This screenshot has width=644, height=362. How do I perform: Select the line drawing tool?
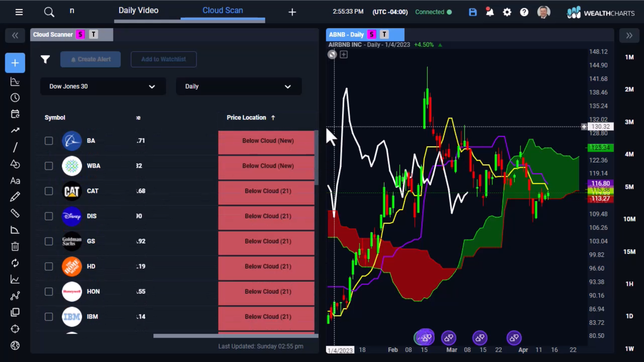(x=15, y=147)
